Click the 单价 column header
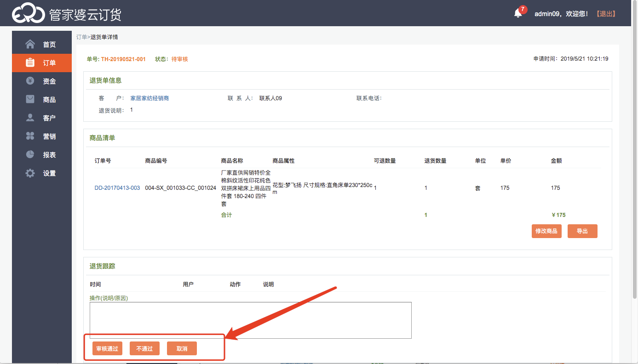638x364 pixels. [506, 161]
